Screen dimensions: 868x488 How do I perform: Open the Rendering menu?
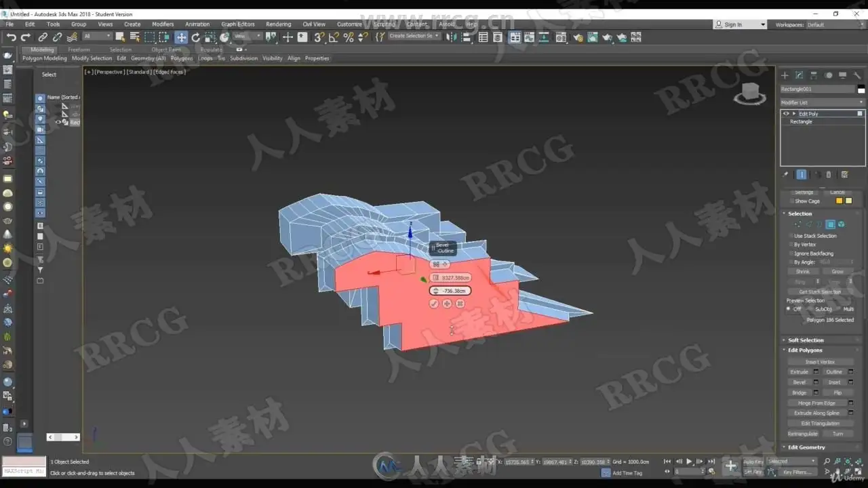[x=278, y=24]
